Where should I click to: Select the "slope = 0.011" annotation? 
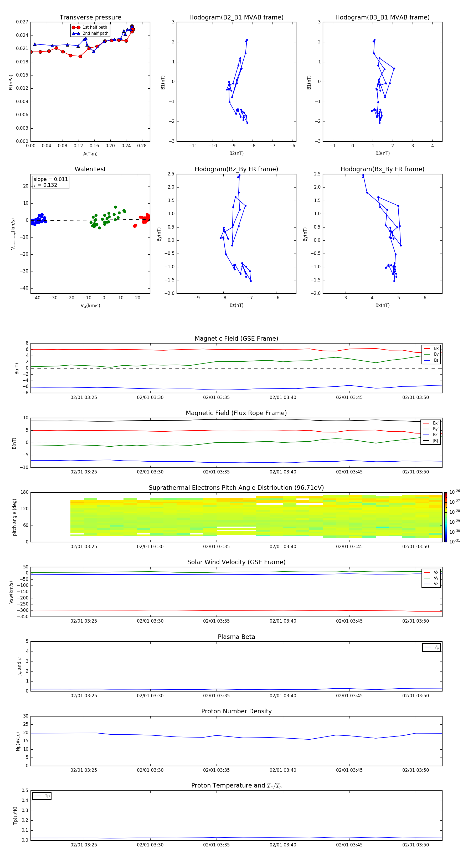pyautogui.click(x=50, y=179)
